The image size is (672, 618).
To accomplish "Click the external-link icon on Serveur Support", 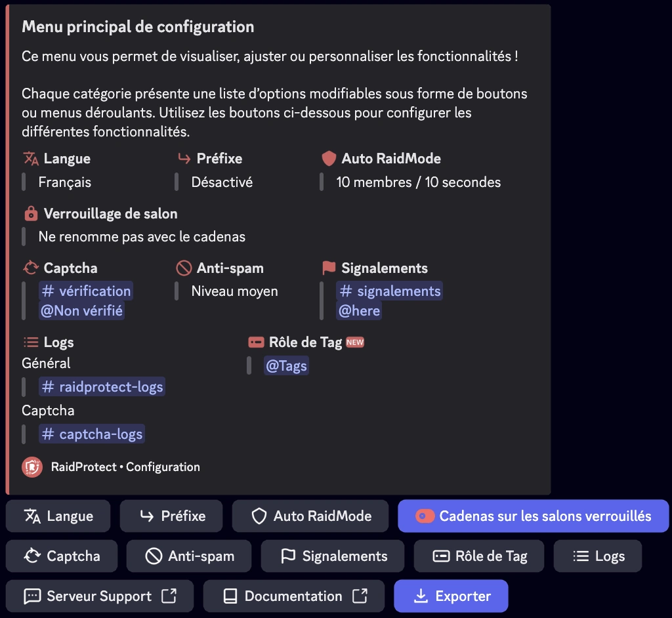I will [169, 596].
